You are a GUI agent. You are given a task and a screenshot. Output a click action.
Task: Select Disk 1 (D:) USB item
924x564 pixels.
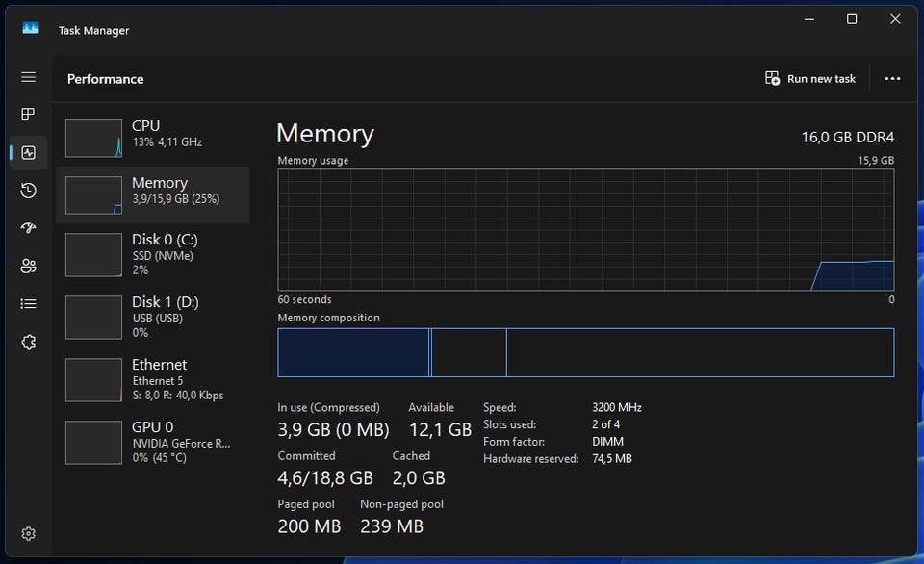pyautogui.click(x=153, y=317)
